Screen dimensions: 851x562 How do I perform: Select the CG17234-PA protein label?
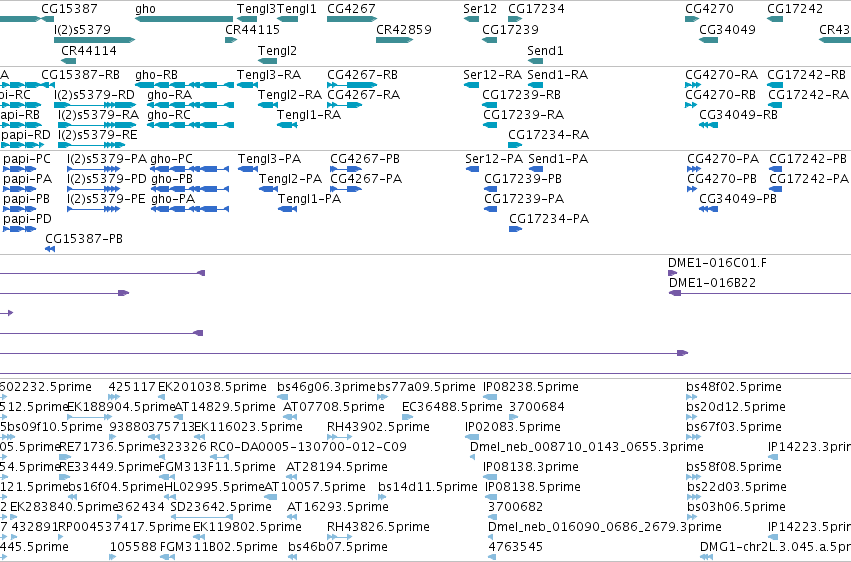(x=549, y=219)
